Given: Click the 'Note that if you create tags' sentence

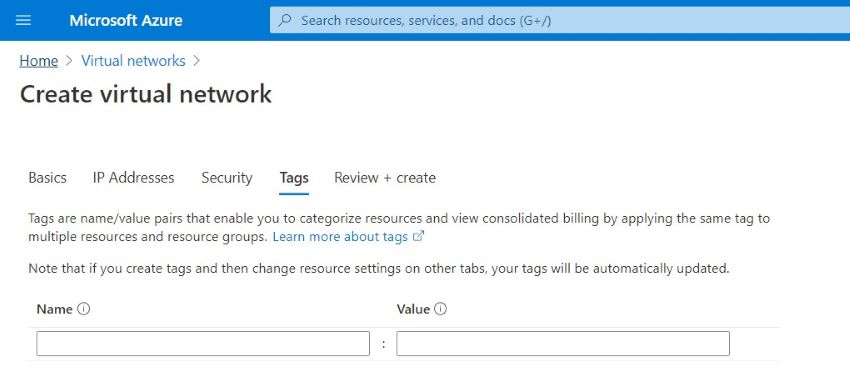Looking at the screenshot, I should pyautogui.click(x=379, y=268).
